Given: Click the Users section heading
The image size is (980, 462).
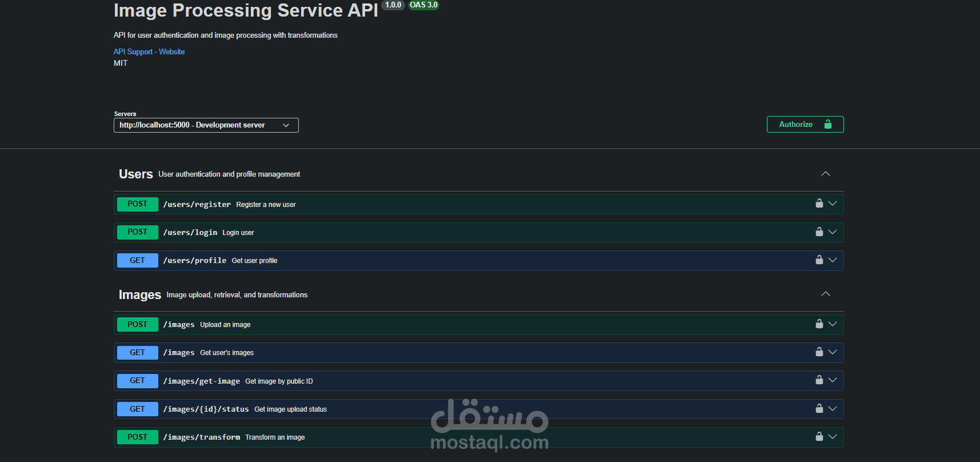Looking at the screenshot, I should pos(135,174).
